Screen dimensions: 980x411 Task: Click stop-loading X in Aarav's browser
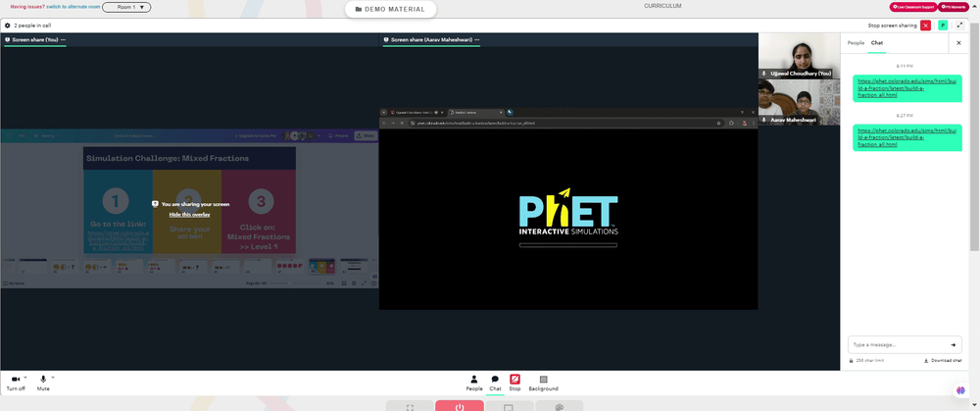(x=401, y=124)
